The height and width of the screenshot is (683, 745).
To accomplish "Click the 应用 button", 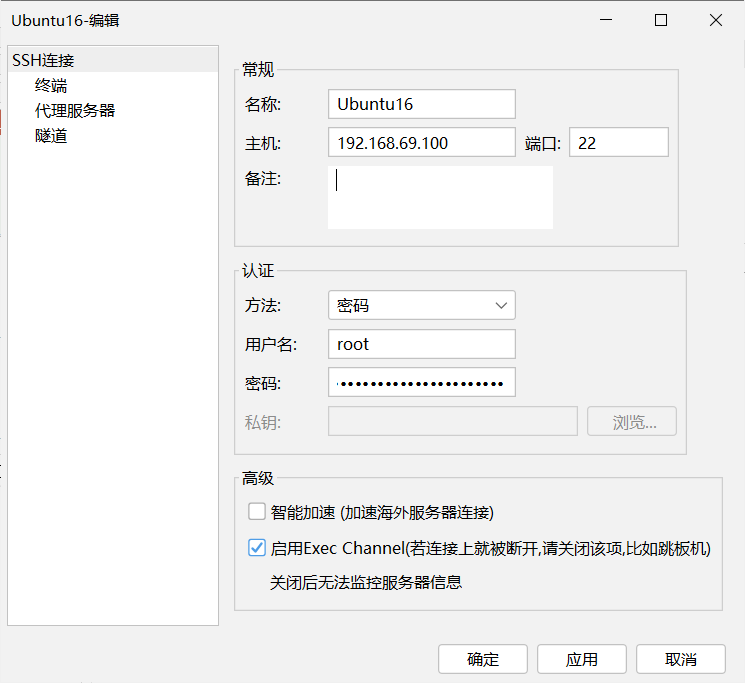I will 582,659.
